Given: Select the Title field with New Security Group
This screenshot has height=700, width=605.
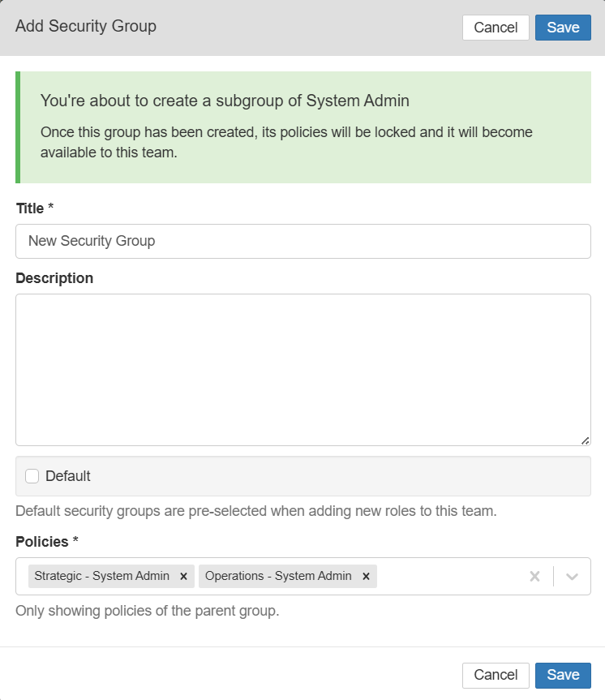Looking at the screenshot, I should pyautogui.click(x=303, y=241).
